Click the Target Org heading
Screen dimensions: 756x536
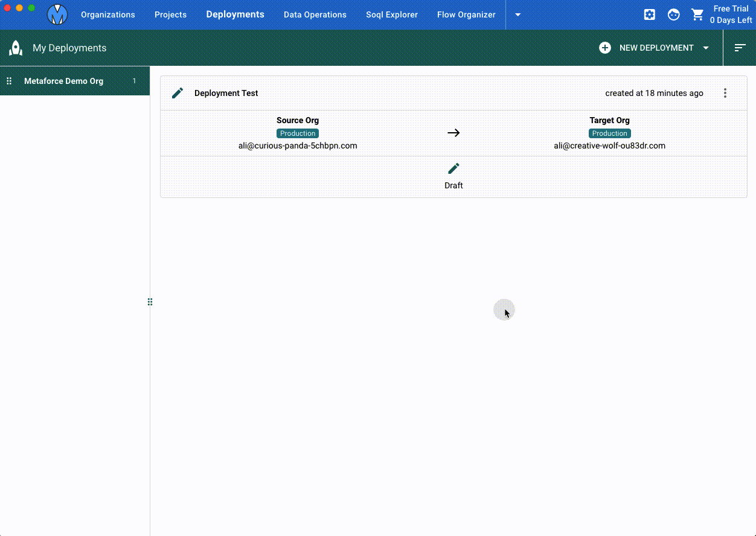[610, 120]
